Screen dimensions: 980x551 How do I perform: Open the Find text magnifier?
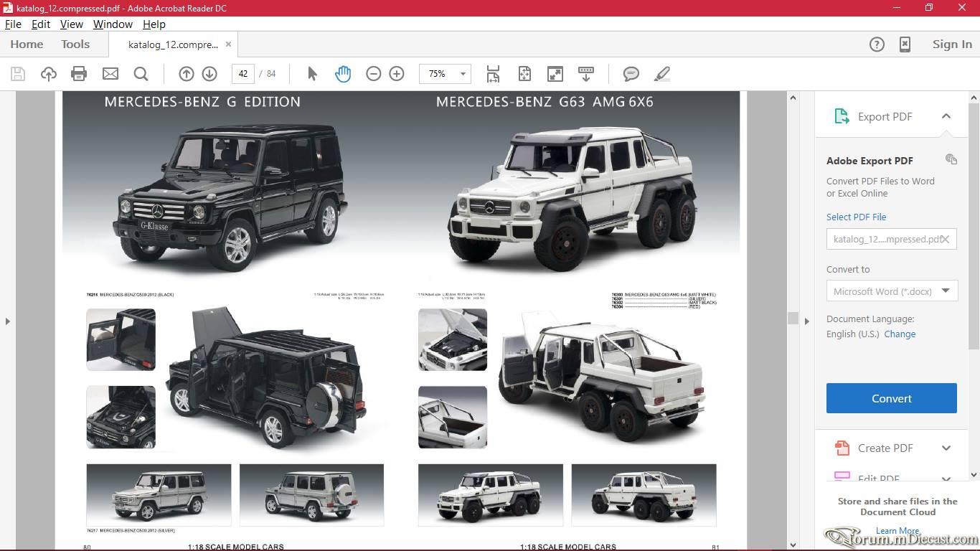pos(141,74)
